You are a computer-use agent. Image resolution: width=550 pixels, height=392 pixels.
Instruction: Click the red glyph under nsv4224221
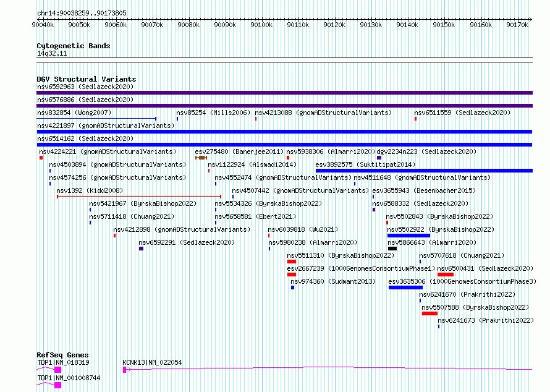pos(41,158)
